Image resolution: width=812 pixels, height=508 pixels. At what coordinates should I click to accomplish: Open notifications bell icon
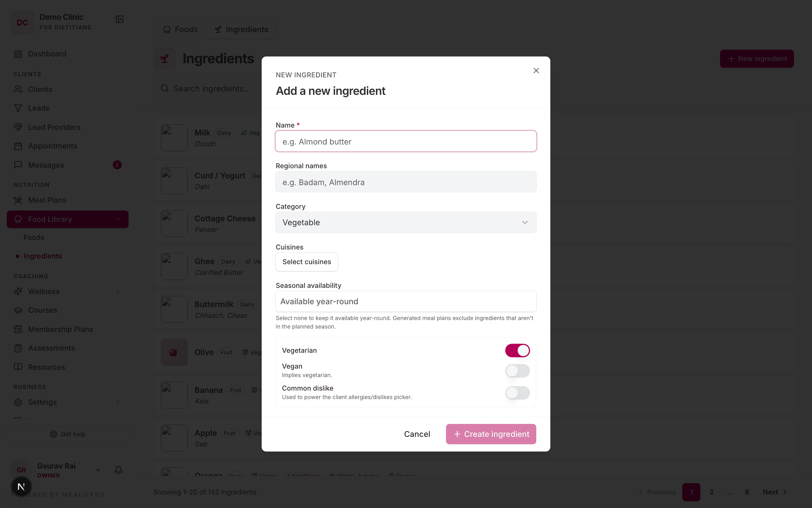(x=118, y=470)
